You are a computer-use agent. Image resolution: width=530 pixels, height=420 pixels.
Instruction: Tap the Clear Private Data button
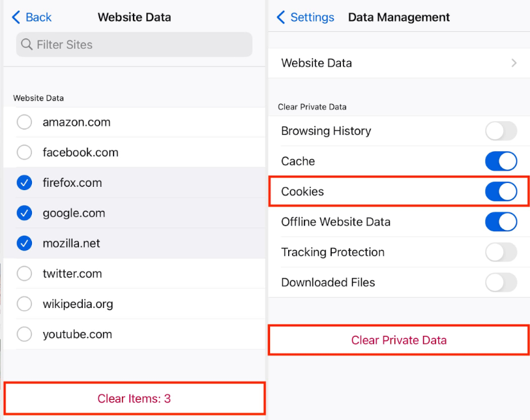[x=398, y=340]
